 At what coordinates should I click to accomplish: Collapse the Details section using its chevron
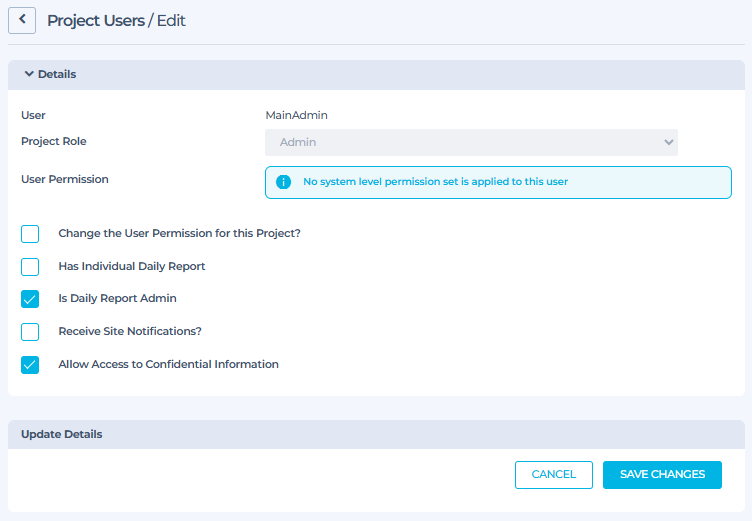point(29,74)
